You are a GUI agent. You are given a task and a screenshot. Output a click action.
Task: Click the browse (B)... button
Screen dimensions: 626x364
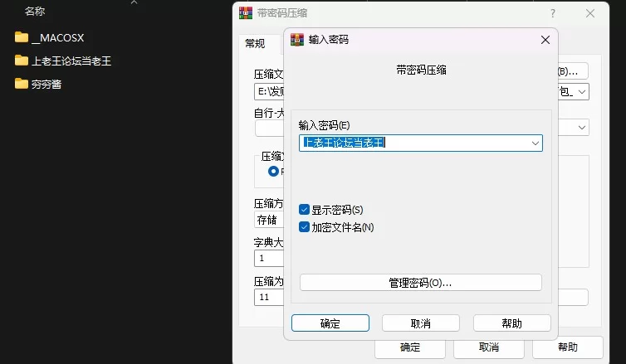(573, 71)
